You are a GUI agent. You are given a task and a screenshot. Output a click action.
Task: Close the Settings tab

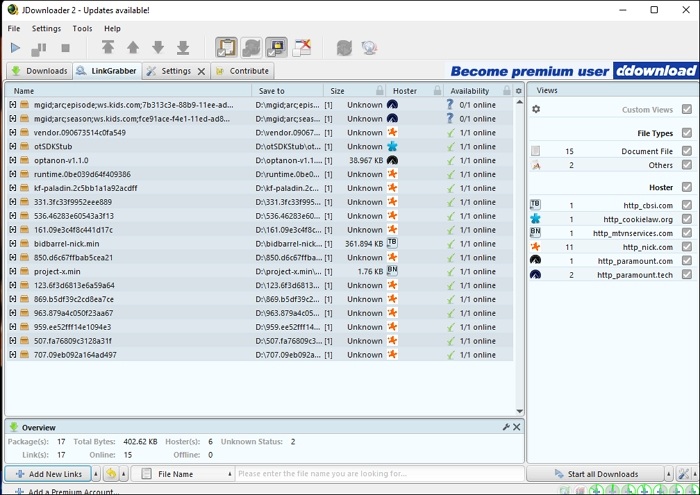click(x=201, y=71)
